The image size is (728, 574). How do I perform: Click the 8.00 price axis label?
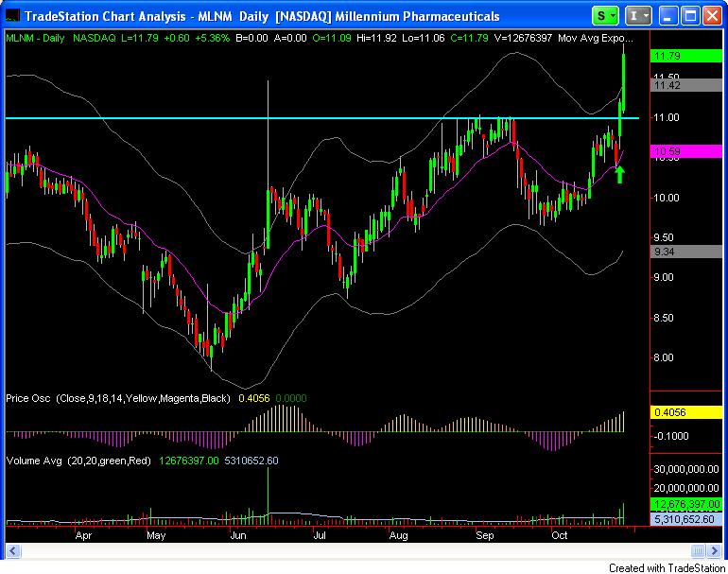click(664, 357)
